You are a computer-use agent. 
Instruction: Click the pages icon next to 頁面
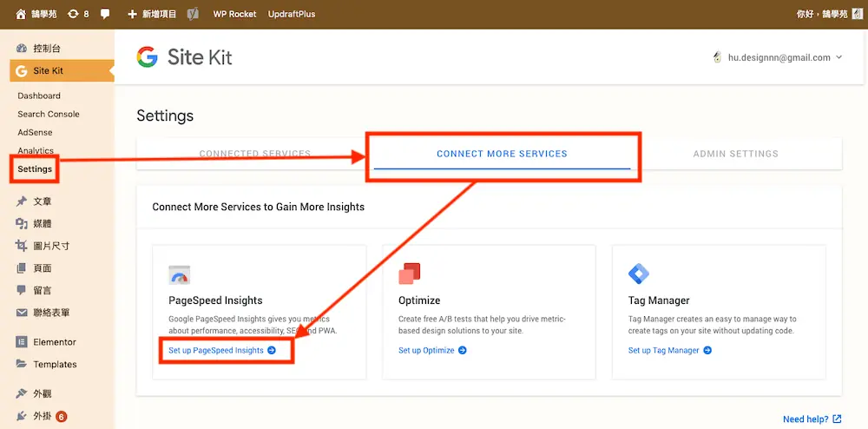click(22, 268)
